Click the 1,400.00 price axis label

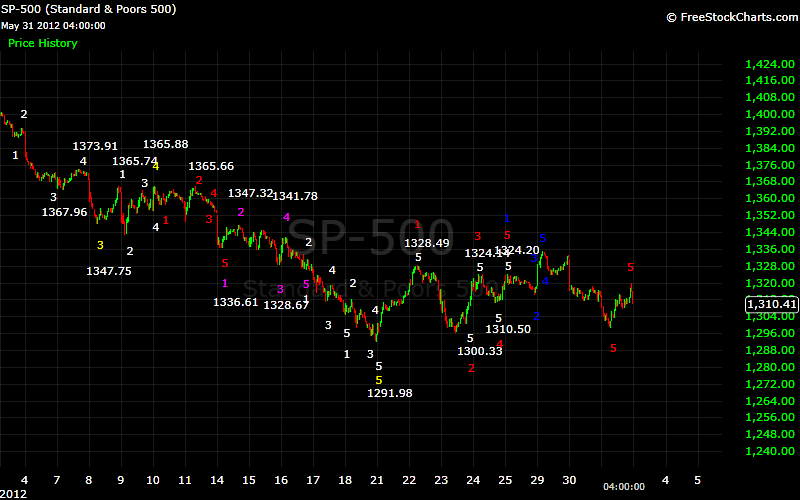770,114
